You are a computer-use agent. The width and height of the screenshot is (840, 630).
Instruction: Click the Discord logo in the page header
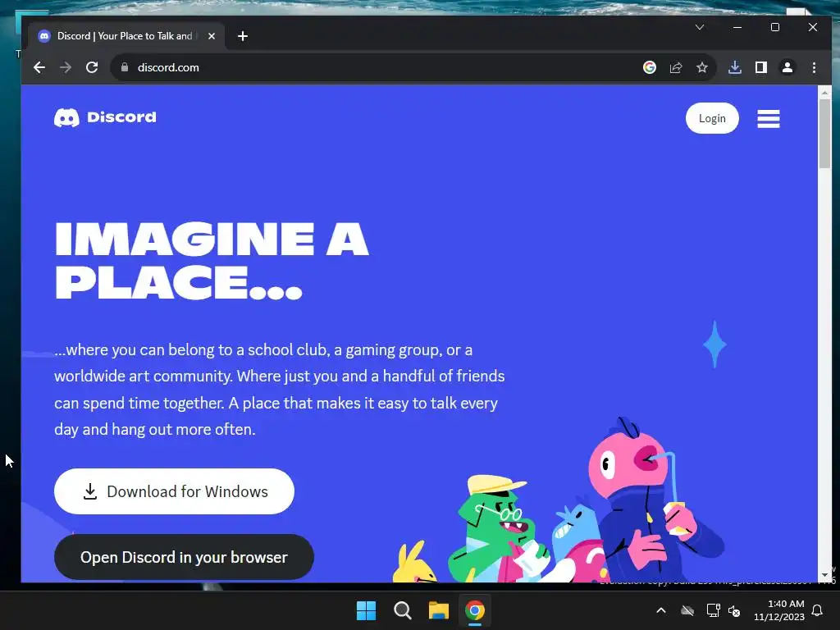point(105,117)
